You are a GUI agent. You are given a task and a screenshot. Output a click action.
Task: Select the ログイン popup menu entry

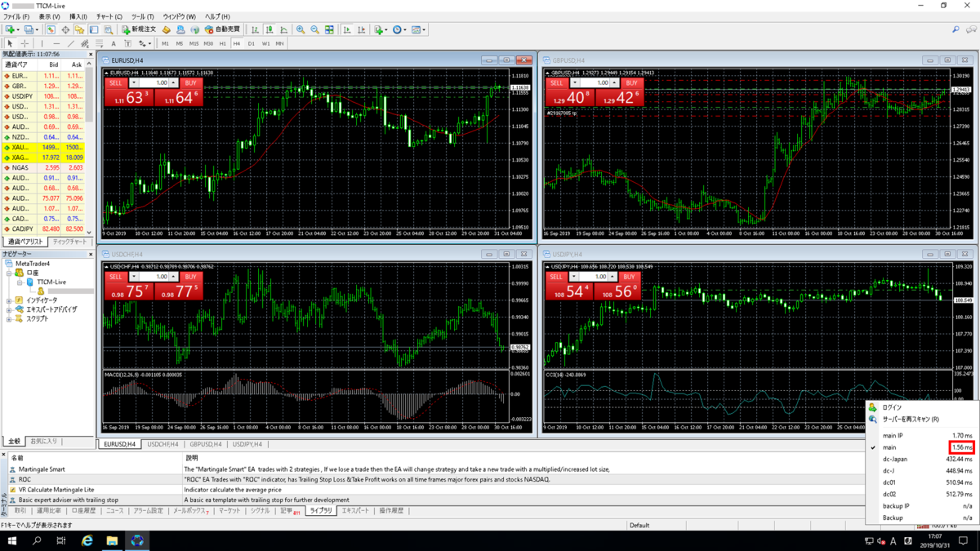click(893, 407)
